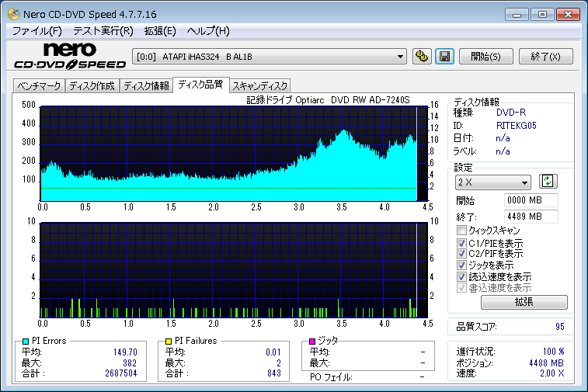The width and height of the screenshot is (588, 392).
Task: Click the speed value 2.00 X
Action: (552, 373)
